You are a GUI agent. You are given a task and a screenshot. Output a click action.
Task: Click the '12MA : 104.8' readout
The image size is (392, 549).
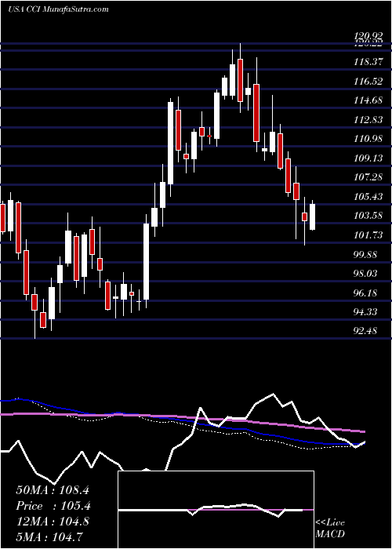click(x=53, y=522)
